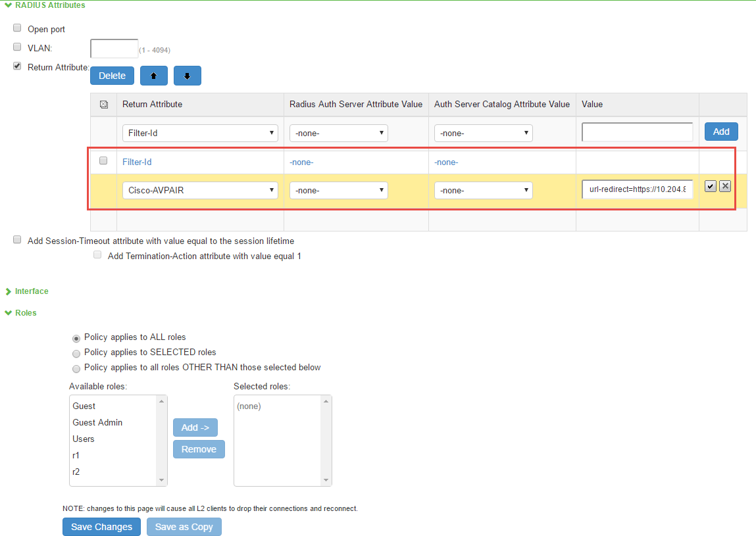
Task: Click (none) in Selected roles list
Action: click(249, 406)
